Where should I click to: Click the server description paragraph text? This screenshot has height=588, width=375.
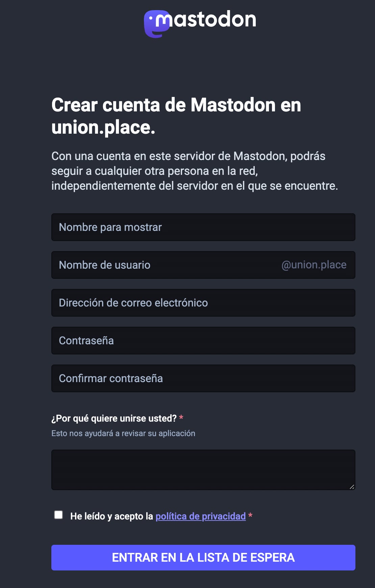(x=194, y=171)
